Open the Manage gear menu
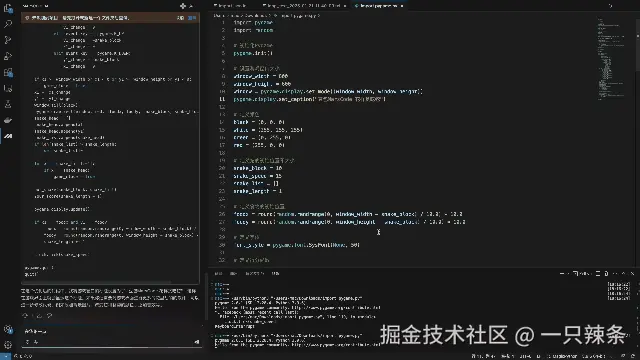Image resolution: width=640 pixels, height=360 pixels. [8, 345]
